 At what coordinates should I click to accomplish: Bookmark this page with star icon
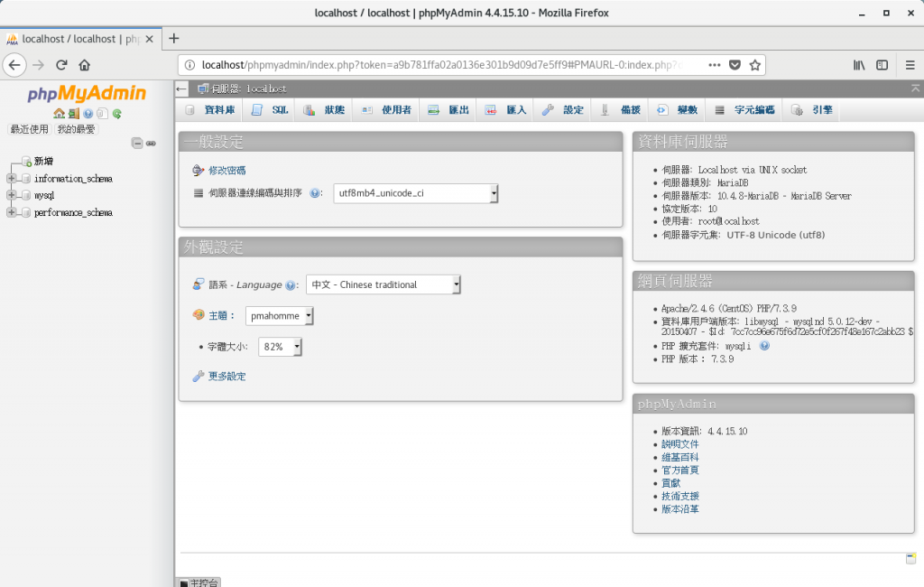(x=755, y=65)
